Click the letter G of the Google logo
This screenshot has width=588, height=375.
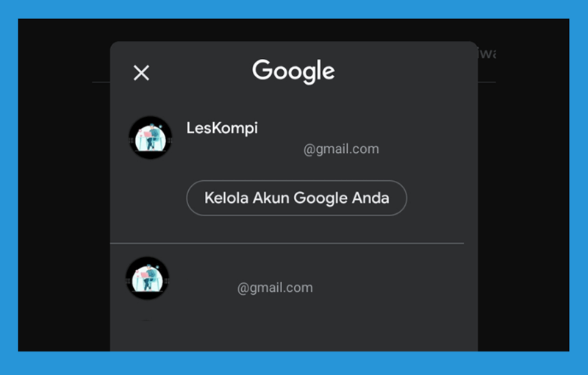262,69
